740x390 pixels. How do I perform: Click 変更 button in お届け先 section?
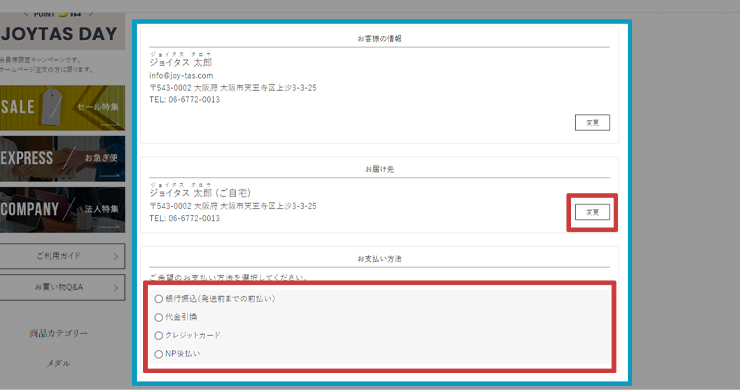coord(592,212)
